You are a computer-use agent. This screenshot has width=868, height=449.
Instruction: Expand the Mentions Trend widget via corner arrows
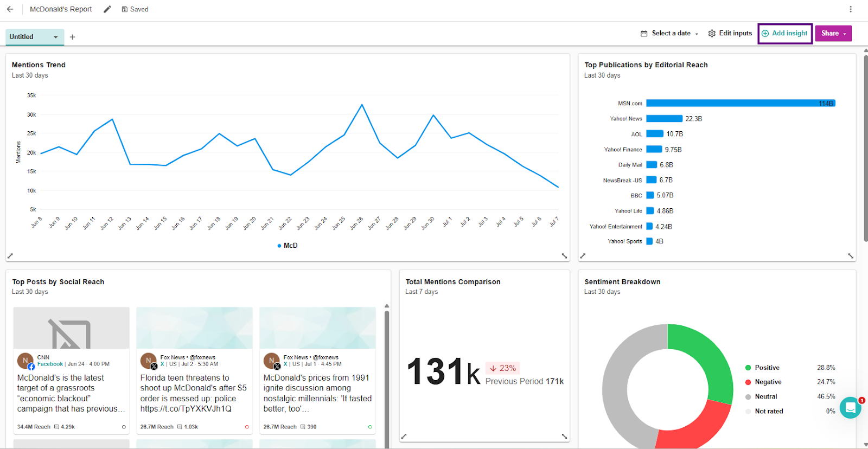click(10, 255)
